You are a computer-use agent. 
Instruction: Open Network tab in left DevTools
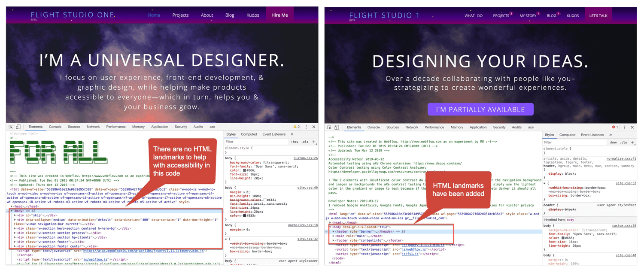click(x=93, y=127)
